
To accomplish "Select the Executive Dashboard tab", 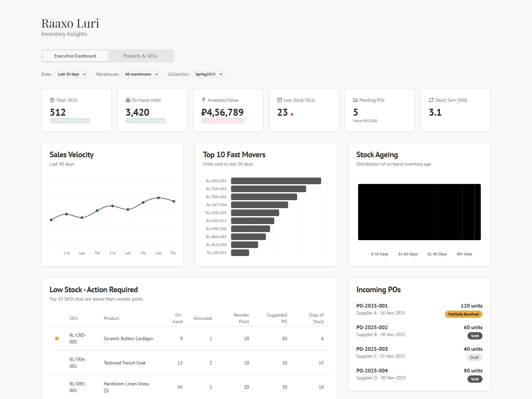I will click(74, 56).
